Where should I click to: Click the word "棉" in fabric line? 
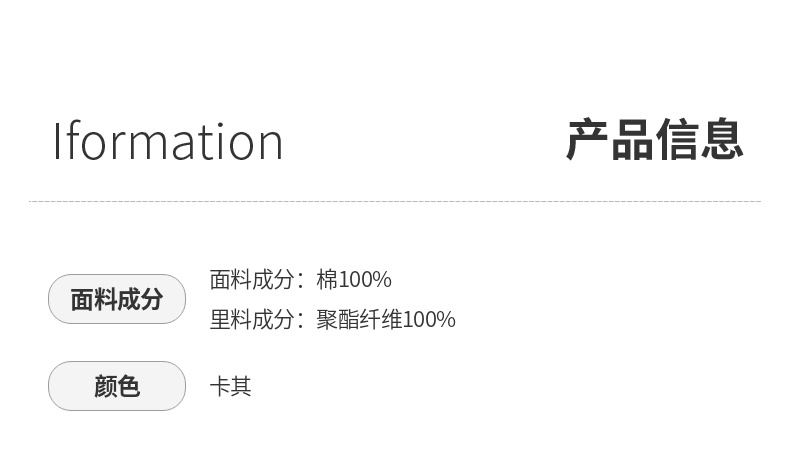(x=327, y=280)
